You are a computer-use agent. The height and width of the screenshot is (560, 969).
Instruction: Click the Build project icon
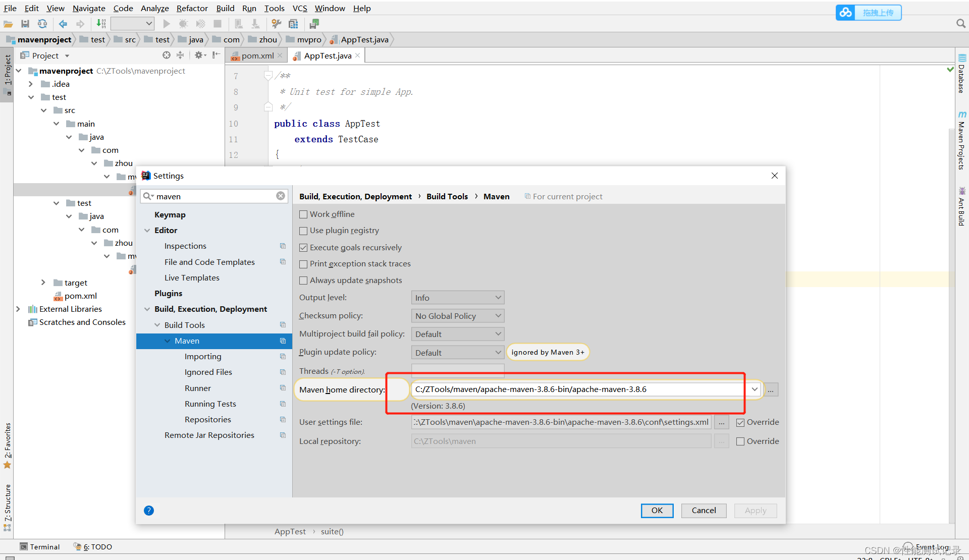[101, 24]
